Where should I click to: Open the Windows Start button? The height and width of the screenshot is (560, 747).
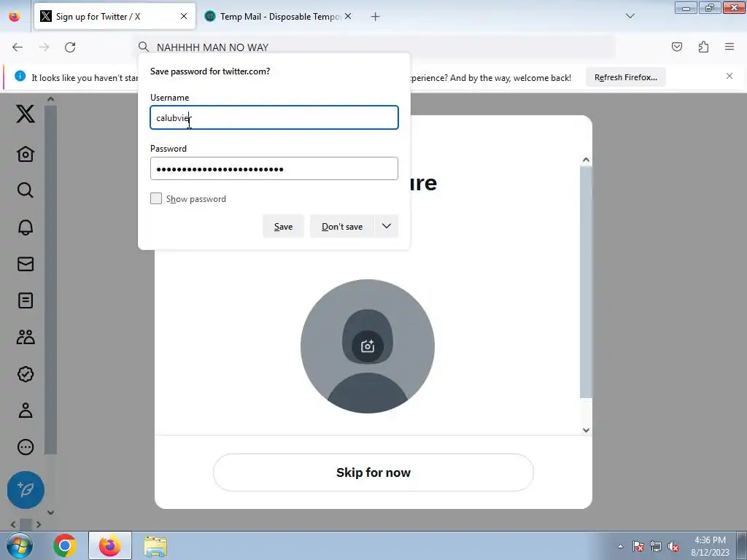[20, 545]
